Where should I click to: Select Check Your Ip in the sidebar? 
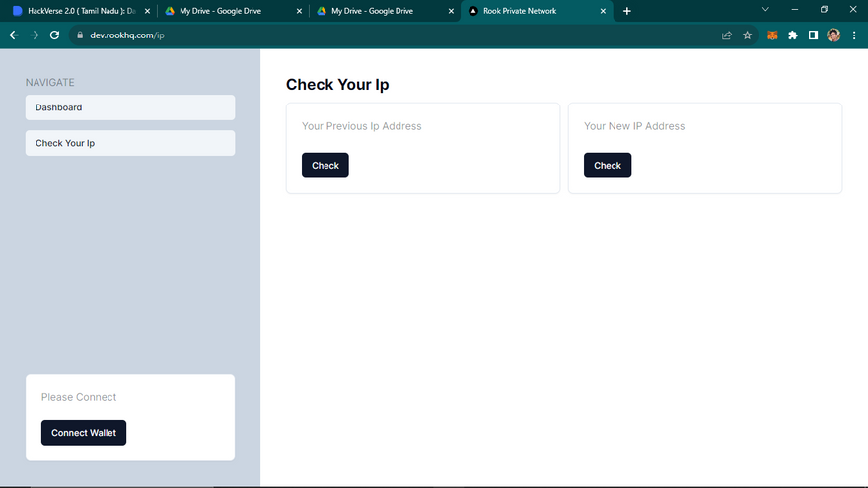(x=130, y=143)
